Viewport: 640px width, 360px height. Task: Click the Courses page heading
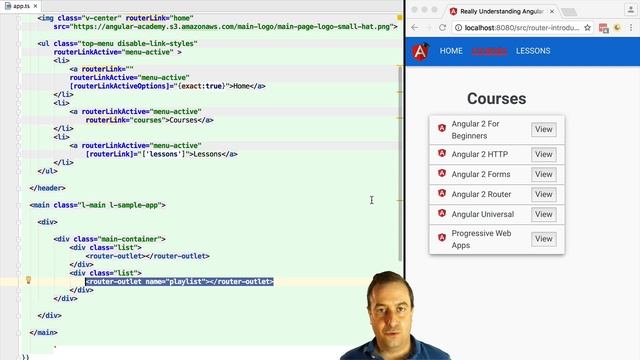tap(497, 99)
